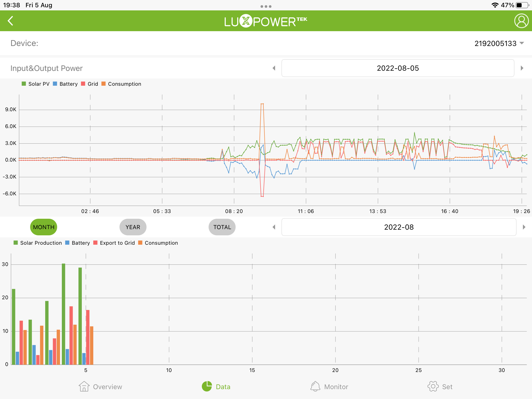Toggle Solar PV series in legend
The height and width of the screenshot is (399, 532).
tap(38, 84)
